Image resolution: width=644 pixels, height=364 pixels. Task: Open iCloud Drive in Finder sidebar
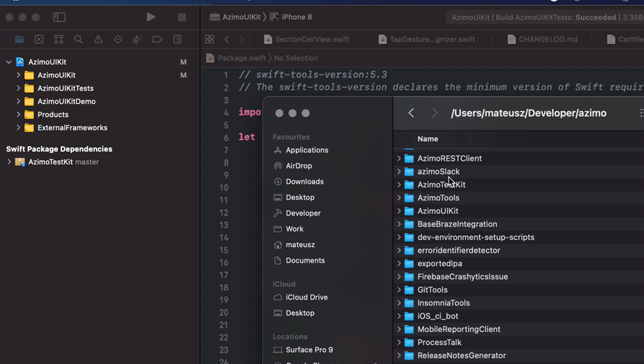point(300,297)
